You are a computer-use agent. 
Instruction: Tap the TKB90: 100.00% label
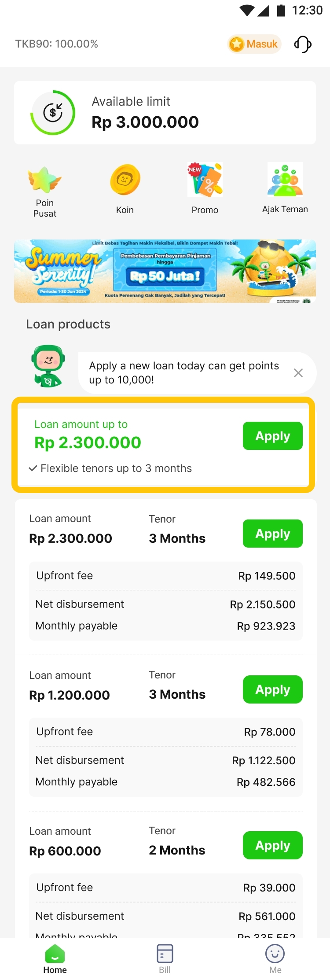point(57,44)
